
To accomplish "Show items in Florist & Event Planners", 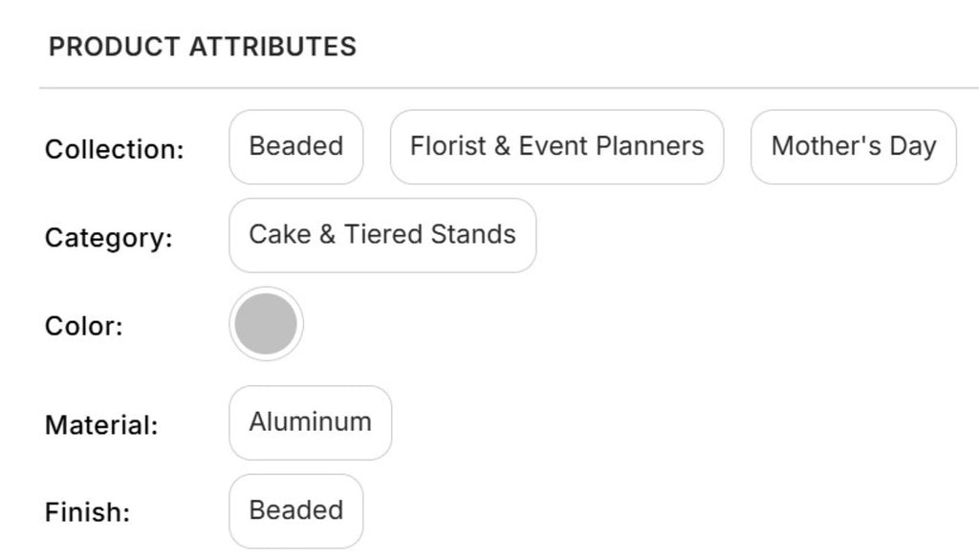I will (x=556, y=147).
